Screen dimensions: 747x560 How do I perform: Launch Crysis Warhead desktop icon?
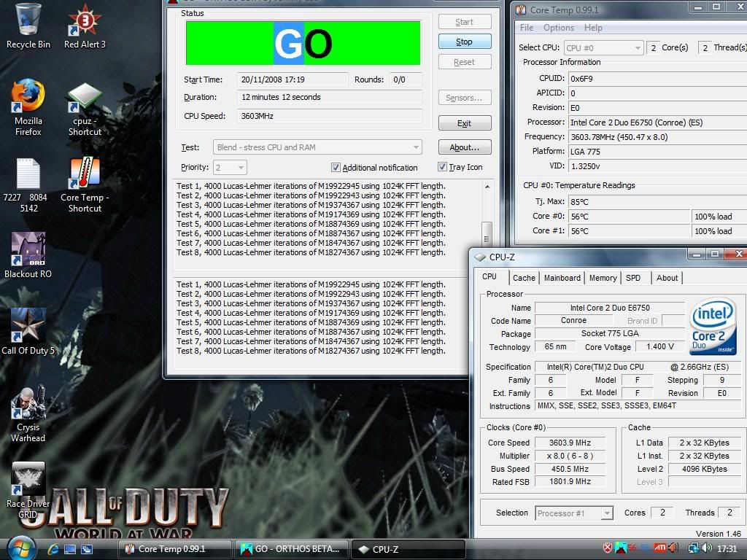tap(28, 403)
